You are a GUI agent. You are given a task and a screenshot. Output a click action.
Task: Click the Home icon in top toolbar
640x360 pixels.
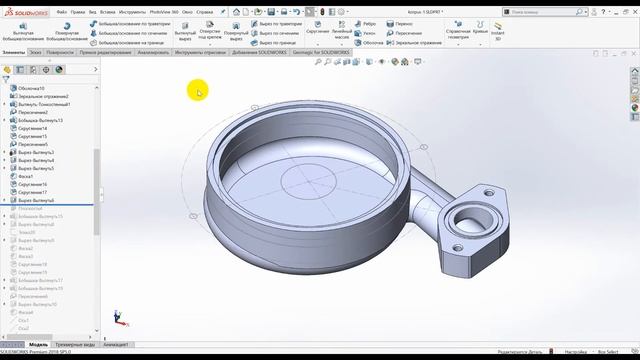tap(236, 12)
